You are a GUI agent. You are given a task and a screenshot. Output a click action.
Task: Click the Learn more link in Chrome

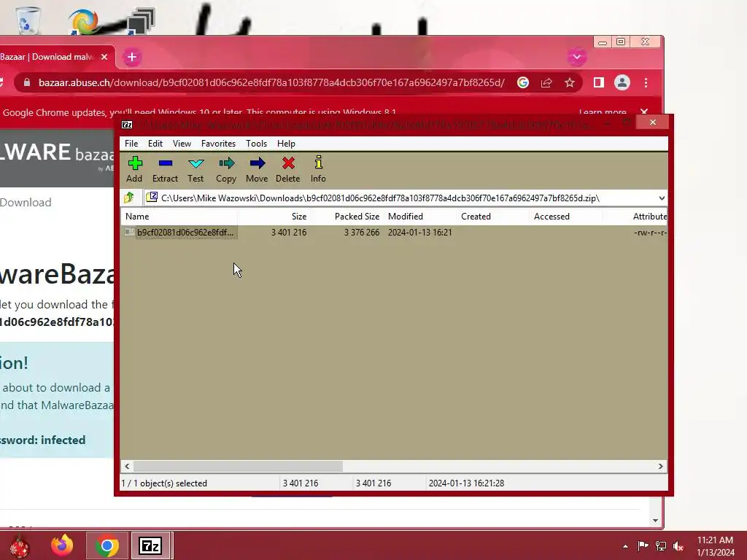602,112
